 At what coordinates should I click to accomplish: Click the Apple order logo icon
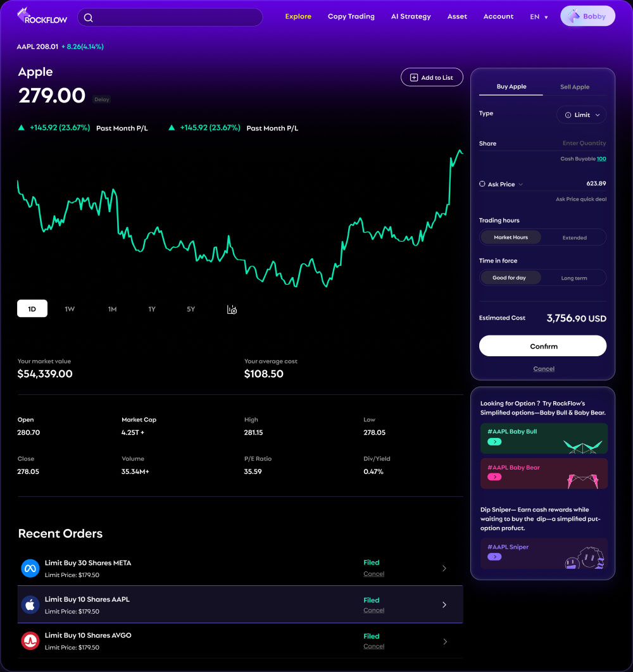(30, 605)
